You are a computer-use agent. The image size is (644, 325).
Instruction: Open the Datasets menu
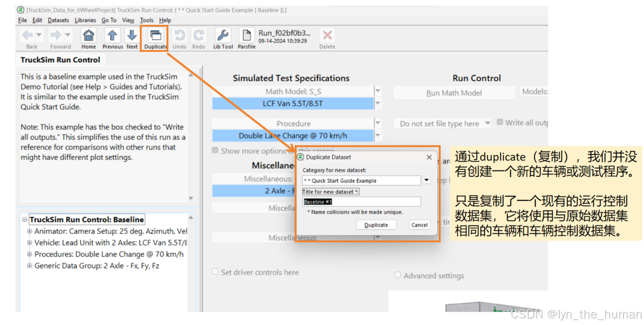click(x=58, y=20)
